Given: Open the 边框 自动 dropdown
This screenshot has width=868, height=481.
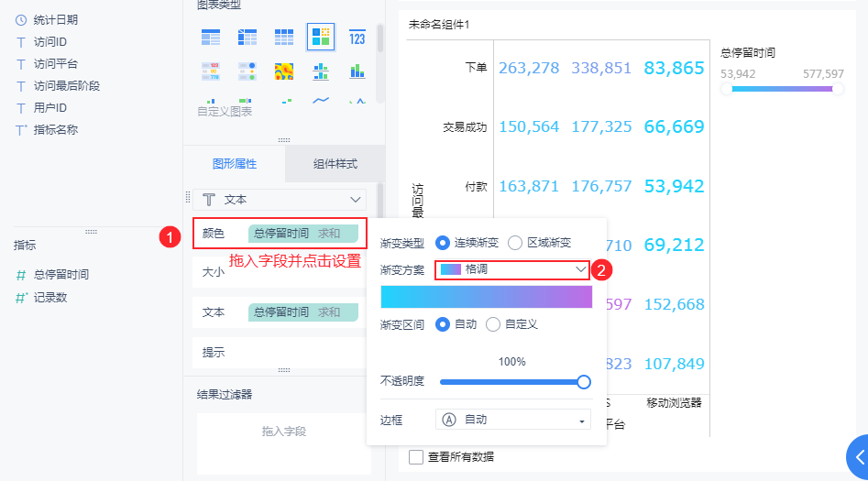Looking at the screenshot, I should [513, 420].
